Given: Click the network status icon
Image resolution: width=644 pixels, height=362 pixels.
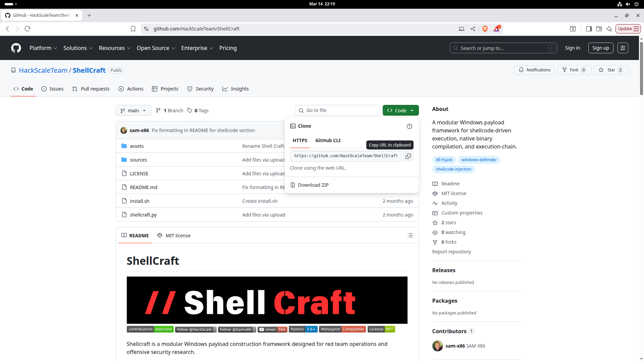Looking at the screenshot, I should tap(620, 4).
